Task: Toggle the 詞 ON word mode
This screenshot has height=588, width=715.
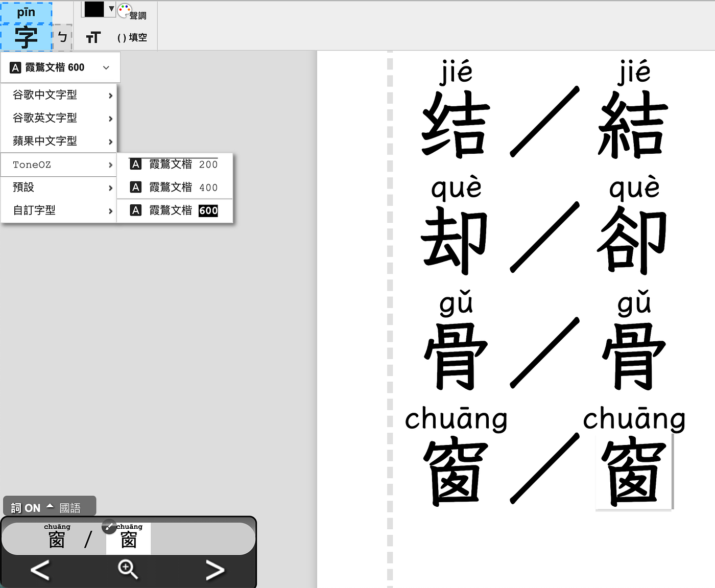Action: click(26, 508)
